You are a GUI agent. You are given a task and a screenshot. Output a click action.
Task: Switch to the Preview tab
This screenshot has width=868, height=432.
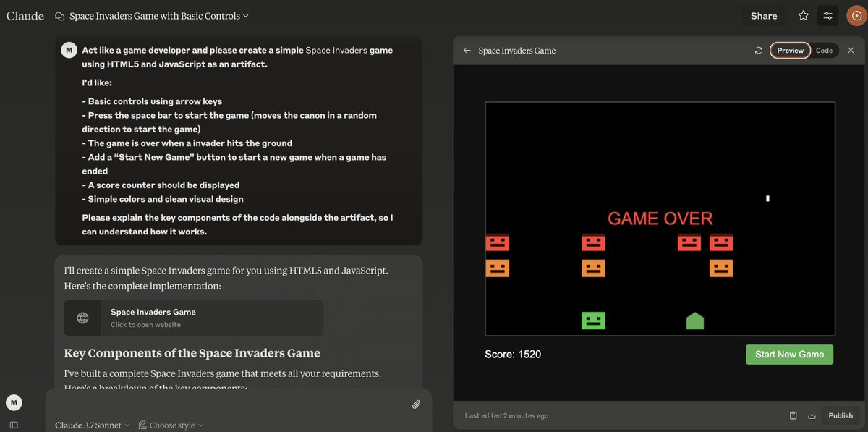(790, 51)
